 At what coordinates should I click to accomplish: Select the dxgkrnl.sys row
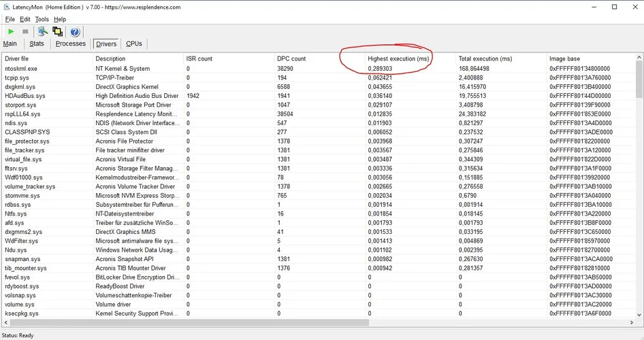(x=319, y=86)
